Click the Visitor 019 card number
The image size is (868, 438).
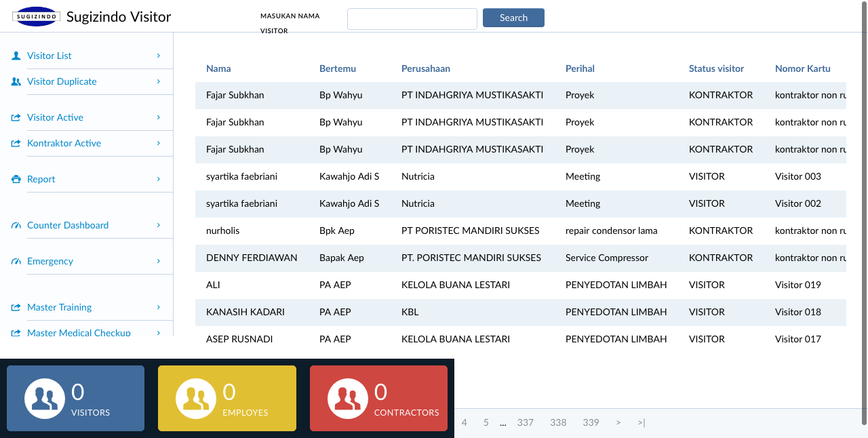(x=798, y=285)
